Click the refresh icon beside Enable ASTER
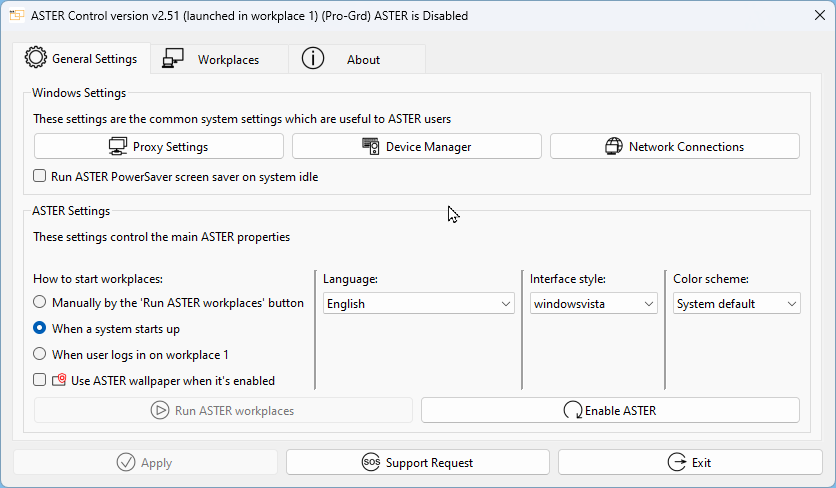836x488 pixels. 573,410
